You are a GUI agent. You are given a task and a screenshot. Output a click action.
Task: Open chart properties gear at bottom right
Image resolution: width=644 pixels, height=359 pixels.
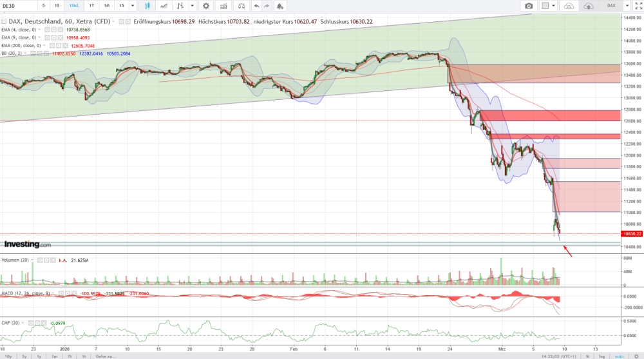point(636,356)
